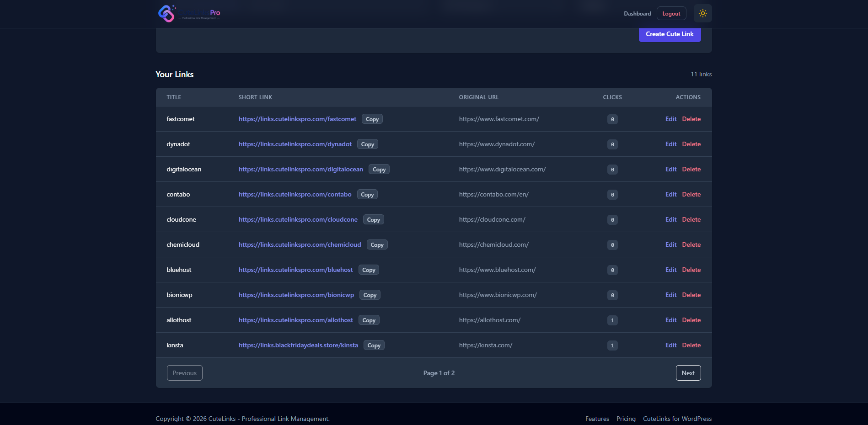
Task: Copy the bionicwp short link
Action: (370, 295)
